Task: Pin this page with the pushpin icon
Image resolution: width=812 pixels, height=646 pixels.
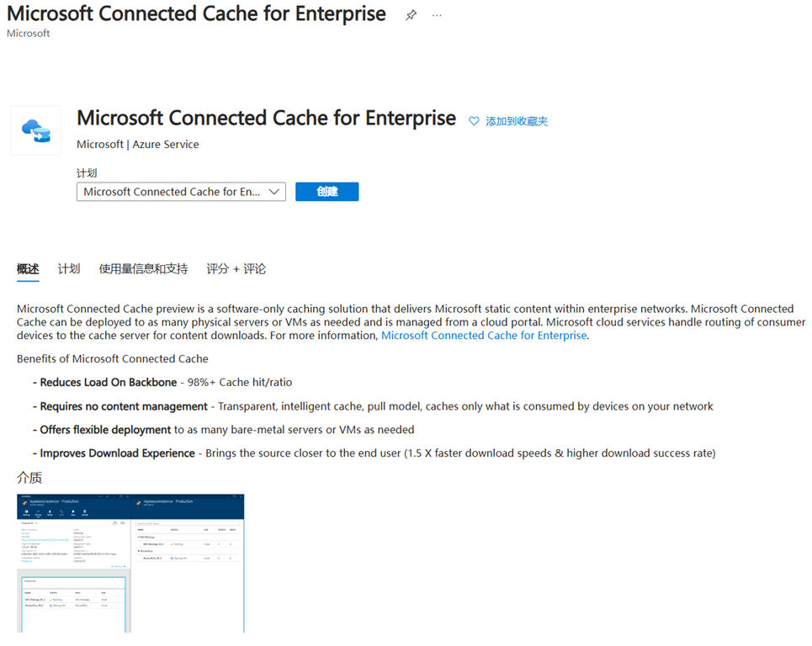Action: [411, 15]
